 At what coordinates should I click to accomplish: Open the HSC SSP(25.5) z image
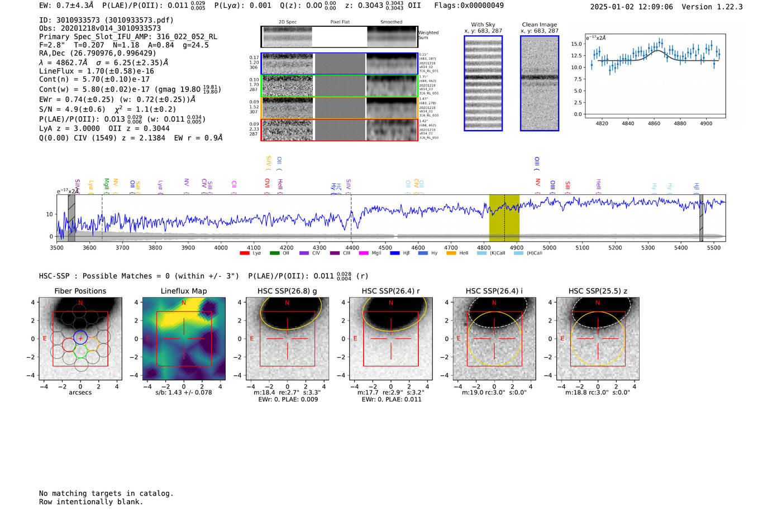pos(598,339)
